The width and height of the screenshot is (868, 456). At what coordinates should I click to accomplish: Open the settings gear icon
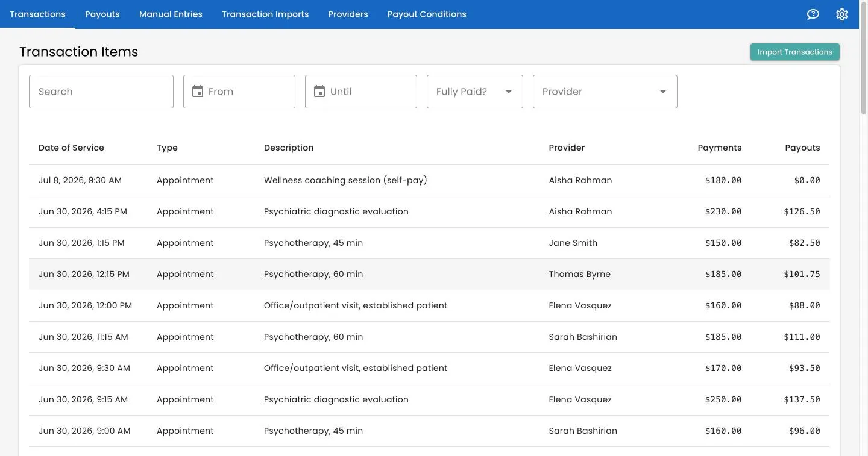click(x=842, y=14)
